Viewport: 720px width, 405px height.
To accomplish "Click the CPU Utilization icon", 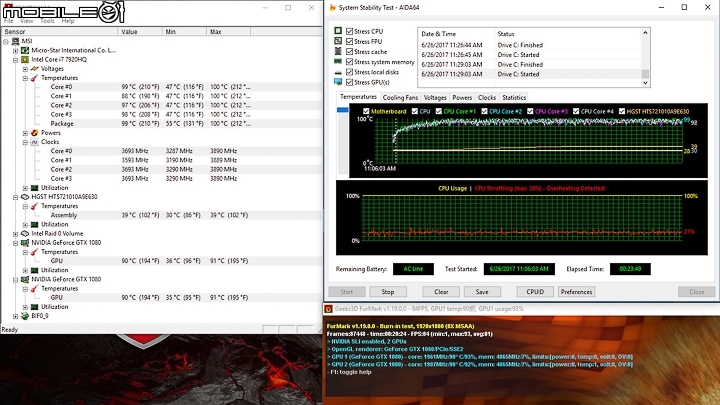I will point(34,188).
